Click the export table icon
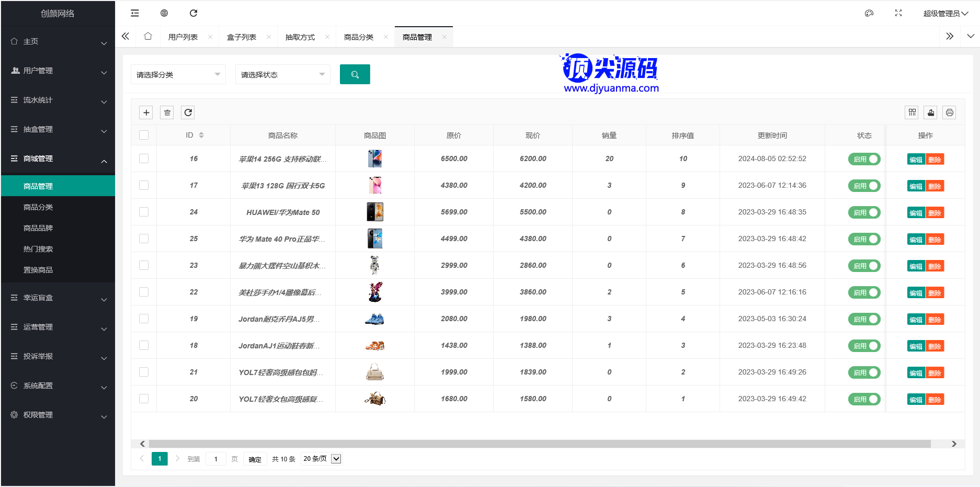980x487 pixels. (x=931, y=112)
